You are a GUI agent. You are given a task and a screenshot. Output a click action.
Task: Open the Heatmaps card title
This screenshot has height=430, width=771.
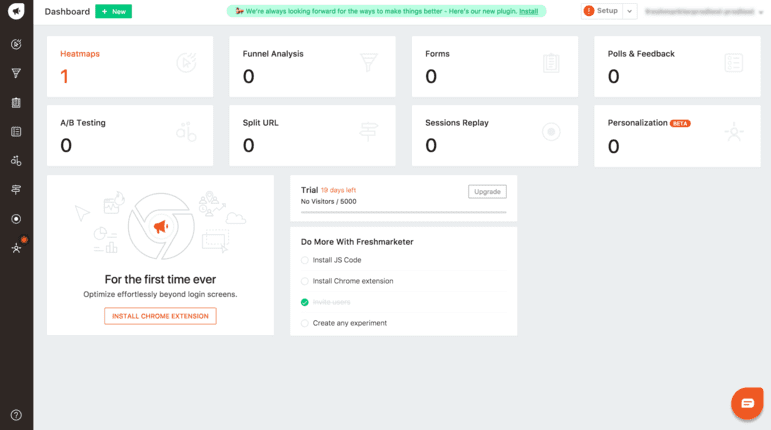[x=80, y=54]
